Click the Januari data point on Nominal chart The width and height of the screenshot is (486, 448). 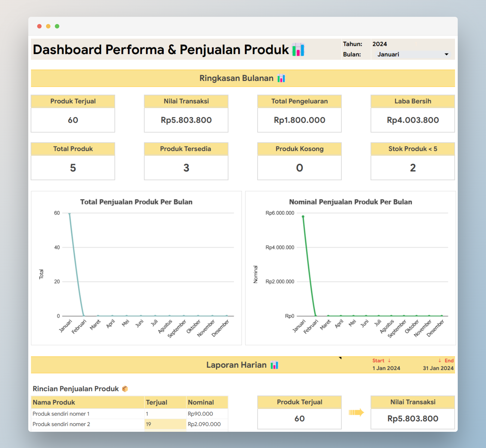(x=303, y=216)
